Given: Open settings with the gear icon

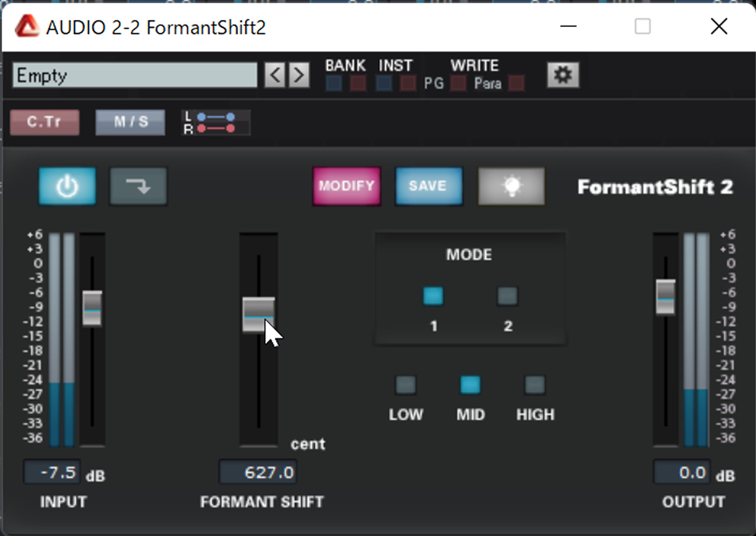Looking at the screenshot, I should click(563, 75).
